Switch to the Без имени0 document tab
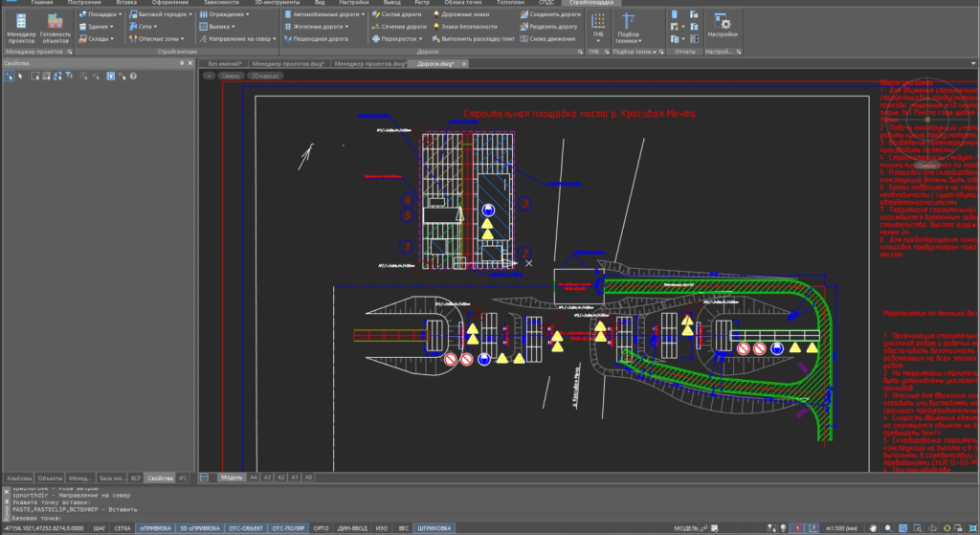 coord(226,63)
